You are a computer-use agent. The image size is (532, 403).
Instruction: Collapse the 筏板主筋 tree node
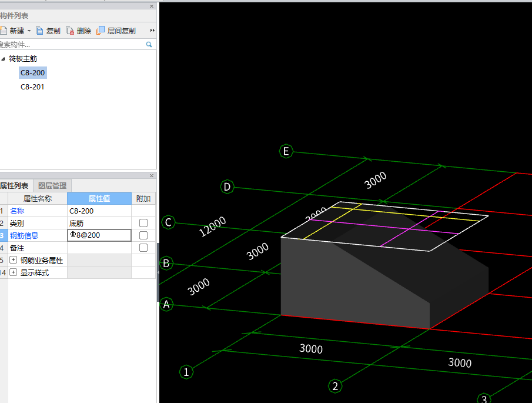(3, 59)
